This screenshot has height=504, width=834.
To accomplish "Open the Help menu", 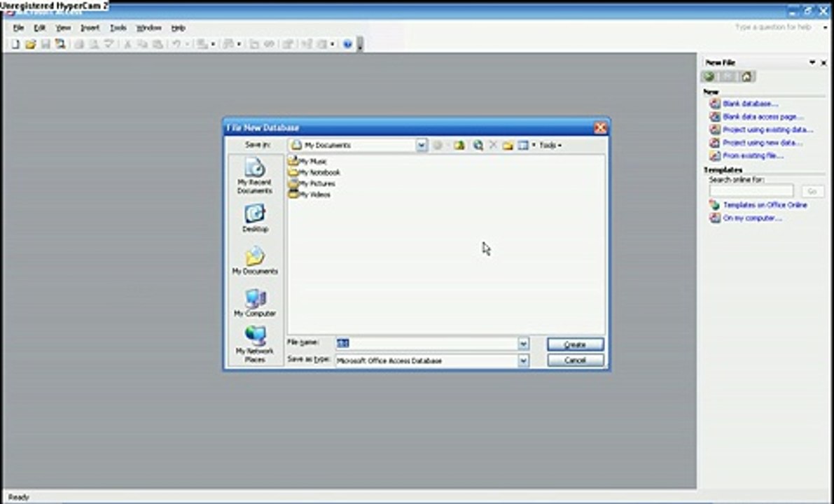I will pos(178,27).
